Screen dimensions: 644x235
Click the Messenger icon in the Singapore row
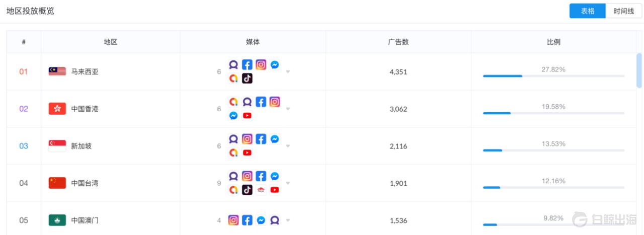coord(275,139)
